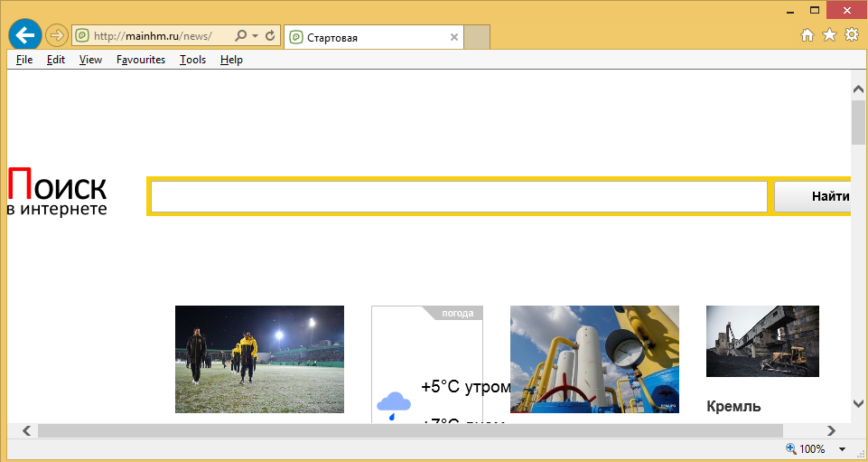Open Favourites star icon
Image resolution: width=868 pixels, height=462 pixels.
(x=830, y=35)
